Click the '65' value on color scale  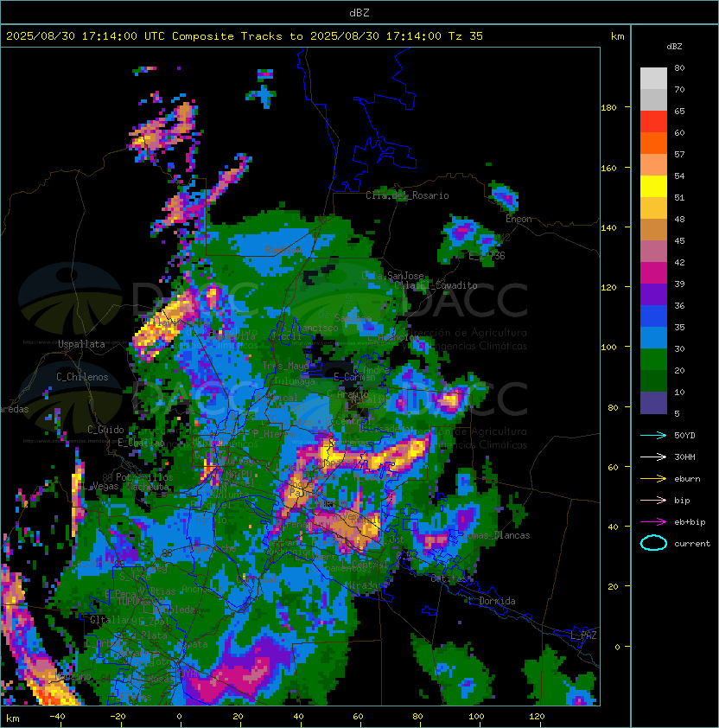[x=679, y=112]
